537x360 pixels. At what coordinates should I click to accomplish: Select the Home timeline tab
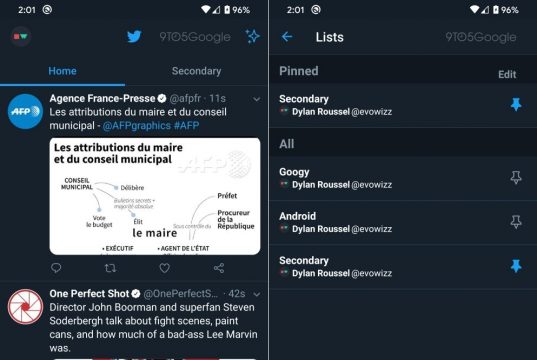click(62, 71)
